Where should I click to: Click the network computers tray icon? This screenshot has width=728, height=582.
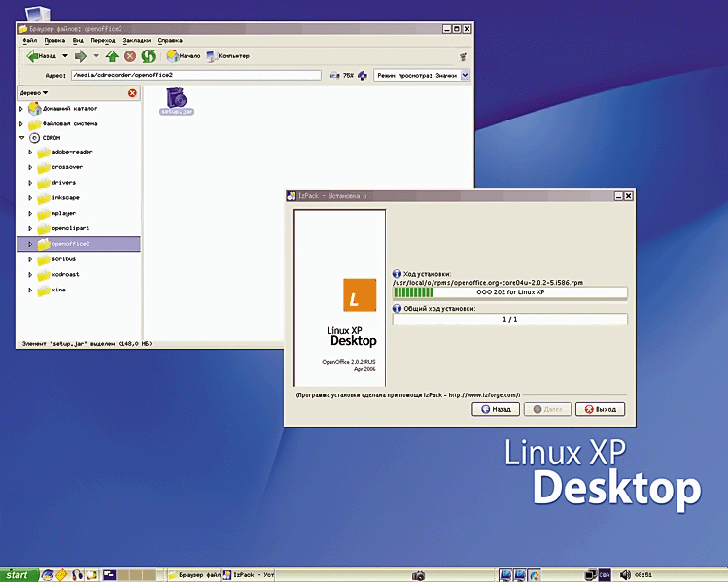point(590,575)
